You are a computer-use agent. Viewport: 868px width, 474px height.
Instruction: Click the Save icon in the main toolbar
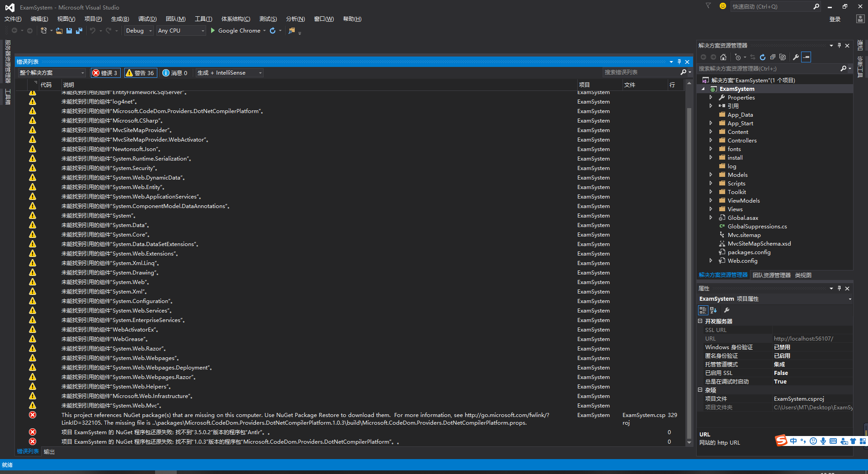click(x=69, y=30)
